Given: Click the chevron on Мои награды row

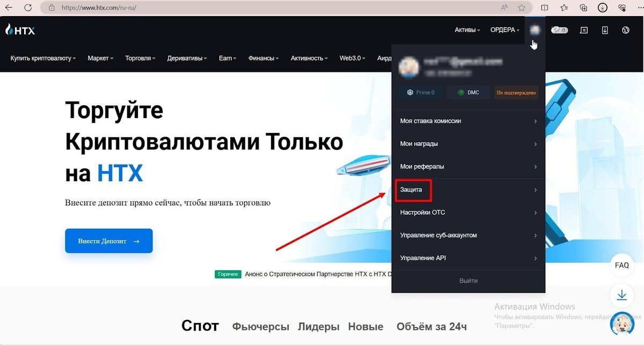Looking at the screenshot, I should [x=536, y=144].
